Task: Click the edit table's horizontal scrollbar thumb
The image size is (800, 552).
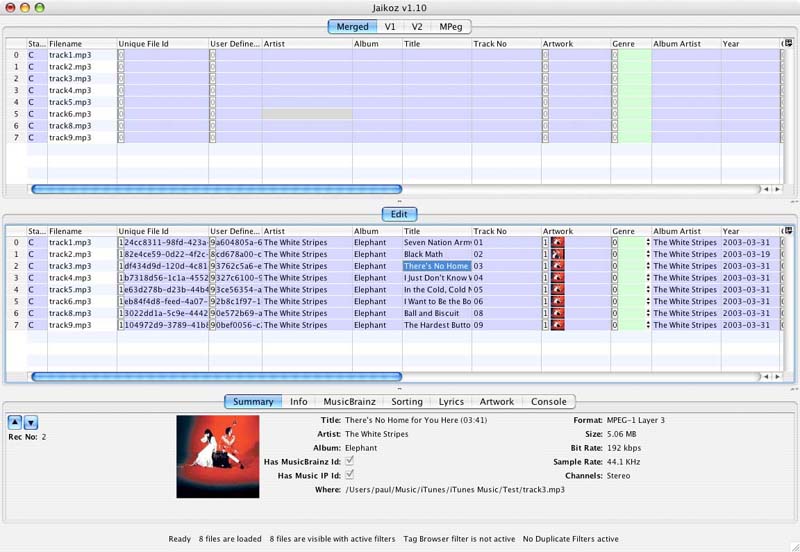Action: 217,377
